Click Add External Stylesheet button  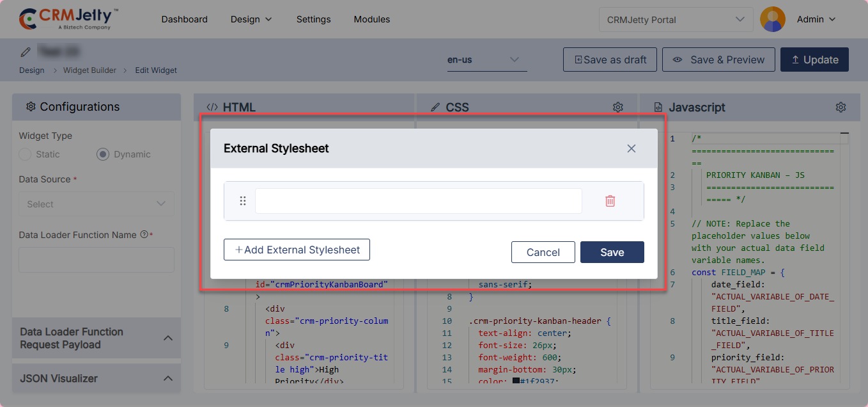297,250
